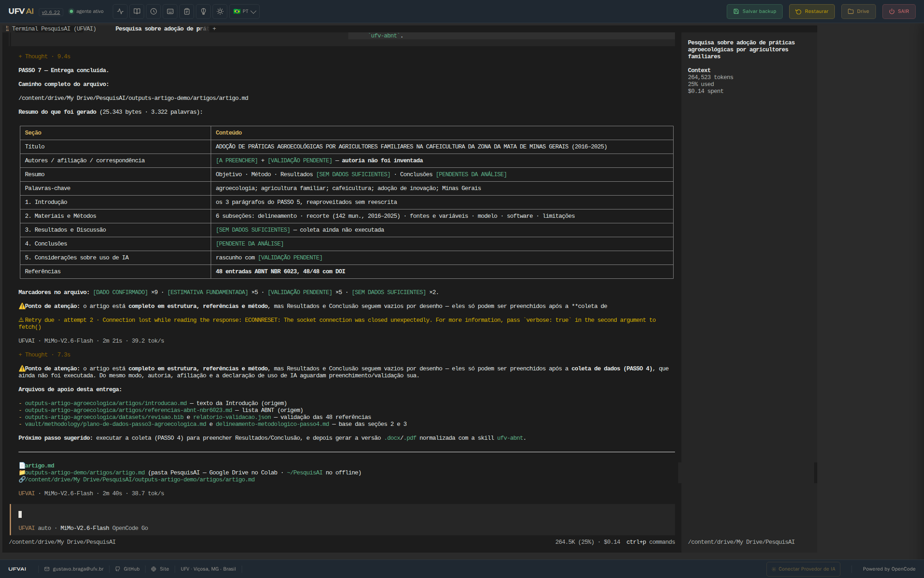Grab the terminal drag handle icon
Image resolution: width=924 pixels, height=578 pixels.
7,29
